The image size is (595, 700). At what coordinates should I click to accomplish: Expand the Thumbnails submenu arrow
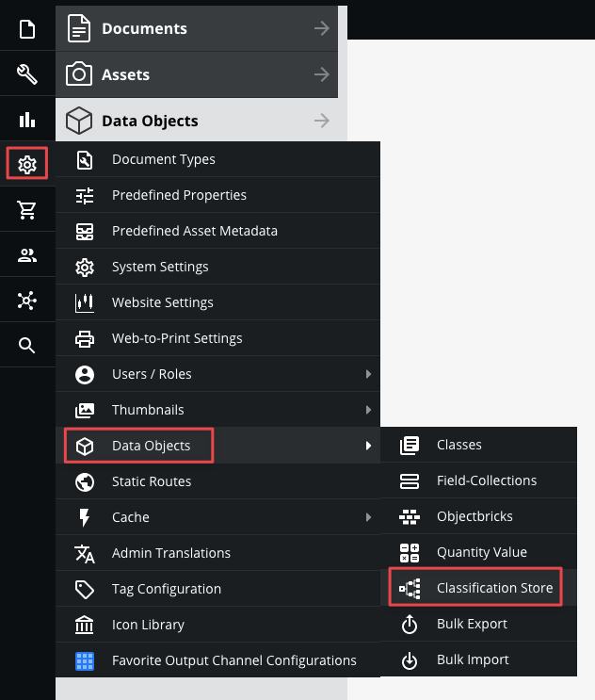click(x=368, y=410)
